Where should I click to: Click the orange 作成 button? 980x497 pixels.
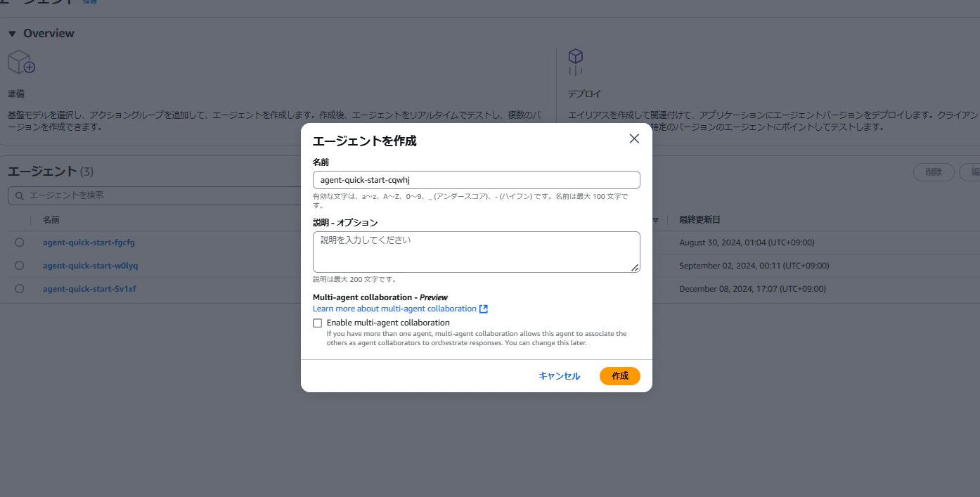point(619,375)
